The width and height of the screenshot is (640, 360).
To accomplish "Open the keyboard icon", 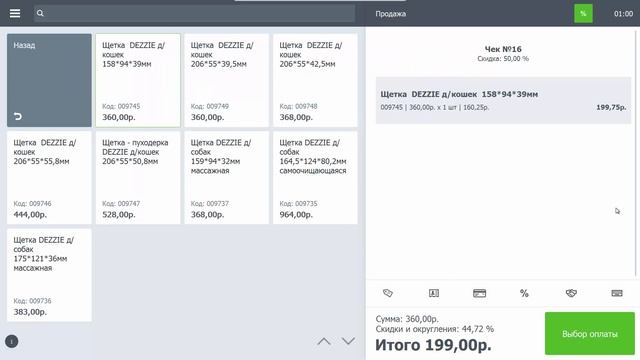I will pyautogui.click(x=617, y=293).
